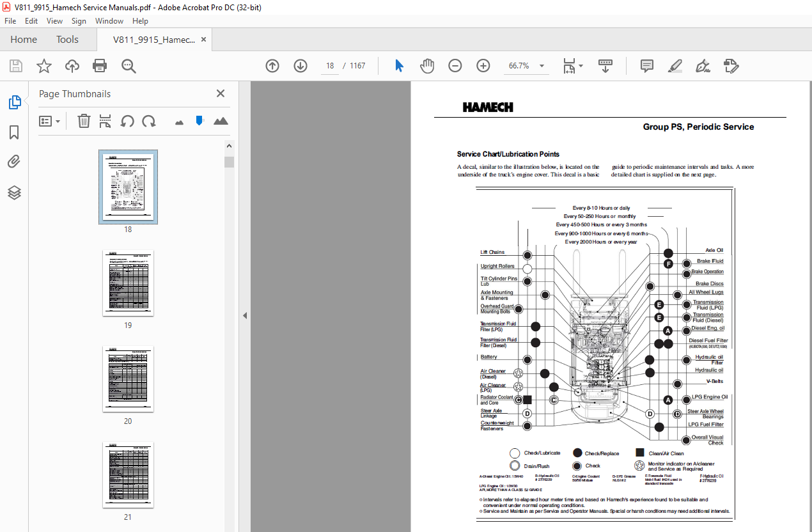Go to previous page arrow
The image size is (812, 532).
pos(272,66)
